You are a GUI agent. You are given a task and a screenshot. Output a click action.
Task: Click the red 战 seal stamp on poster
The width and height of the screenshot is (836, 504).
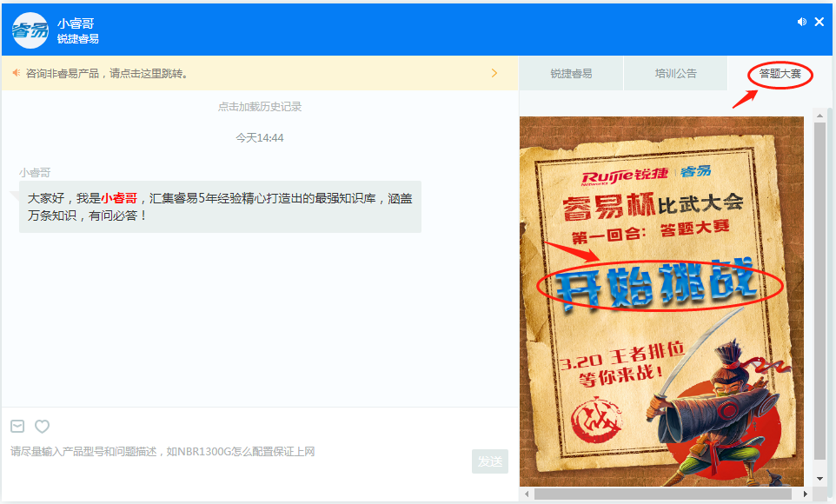[x=597, y=420]
